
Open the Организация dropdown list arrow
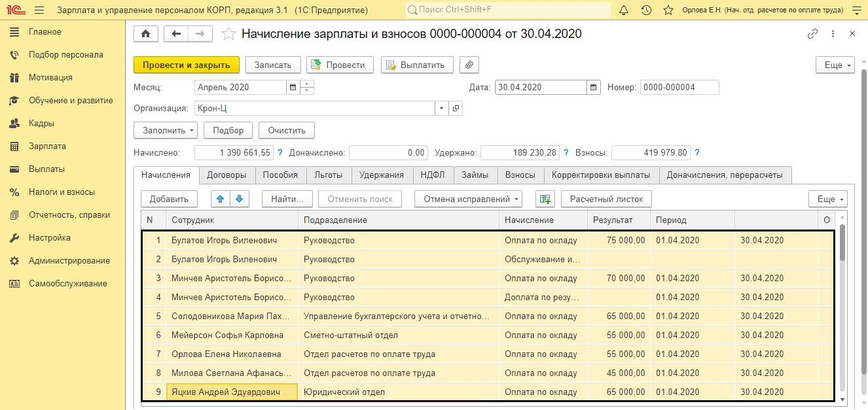point(441,109)
